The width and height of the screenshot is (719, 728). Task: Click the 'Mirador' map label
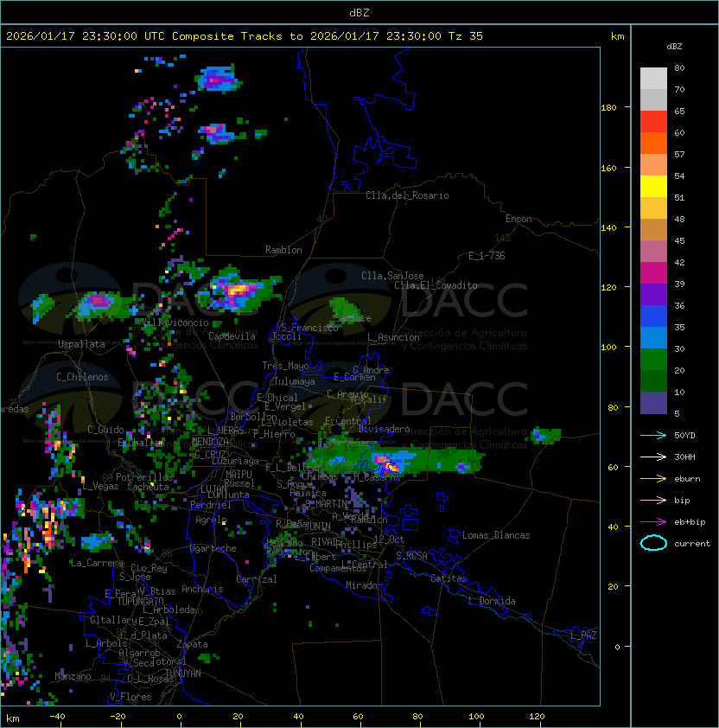364,585
